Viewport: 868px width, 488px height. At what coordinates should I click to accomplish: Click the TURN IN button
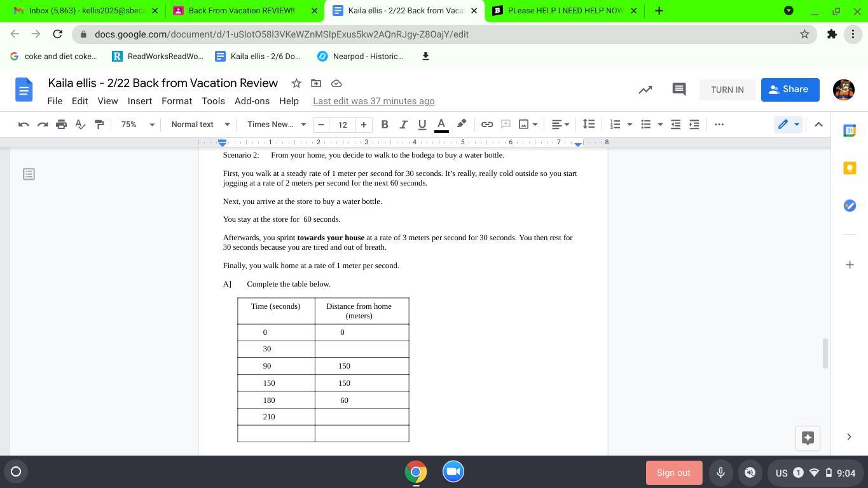click(727, 90)
